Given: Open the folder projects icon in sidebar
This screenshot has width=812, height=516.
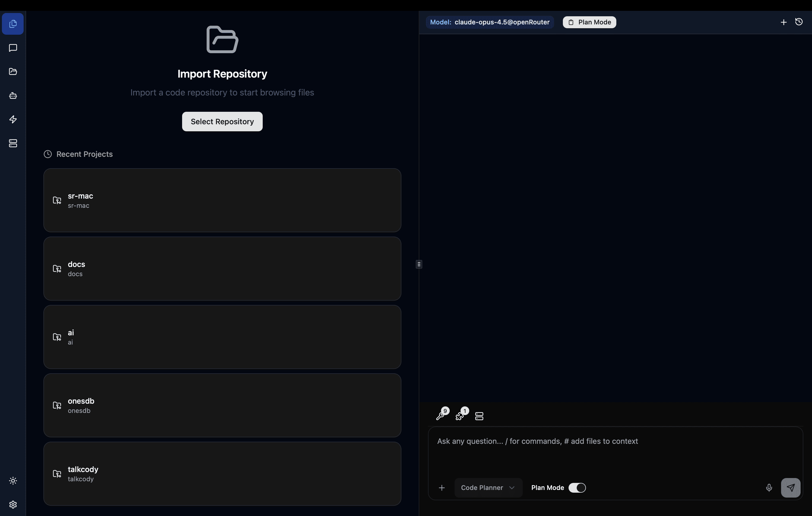Looking at the screenshot, I should (13, 71).
